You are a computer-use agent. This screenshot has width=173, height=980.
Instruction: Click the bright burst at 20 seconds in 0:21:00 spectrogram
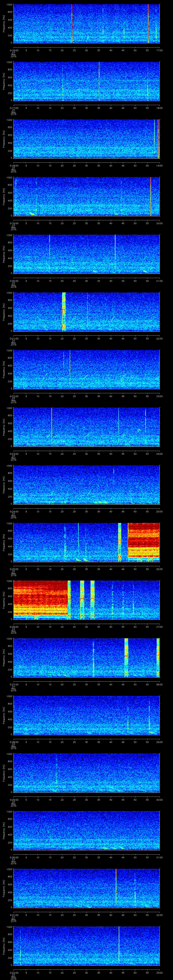(x=64, y=312)
